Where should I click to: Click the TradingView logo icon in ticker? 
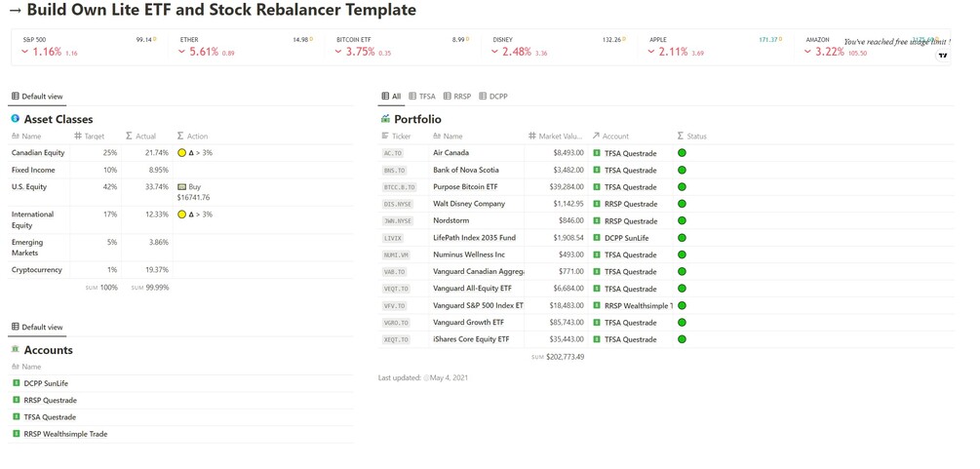pos(943,55)
